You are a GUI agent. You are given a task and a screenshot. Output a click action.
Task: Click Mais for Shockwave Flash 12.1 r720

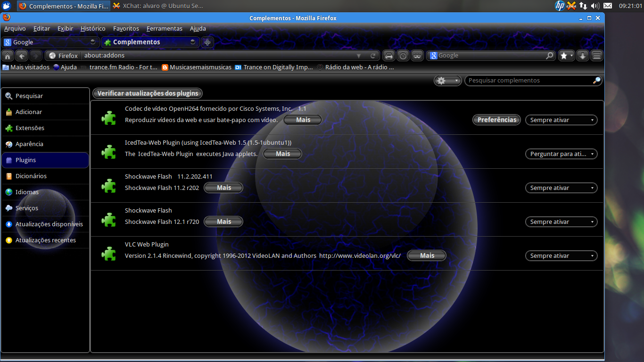pos(224,222)
